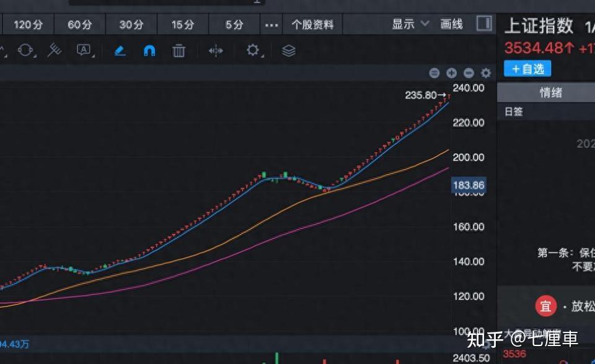Open the gear settings above the price scale
595x364 pixels.
[485, 72]
